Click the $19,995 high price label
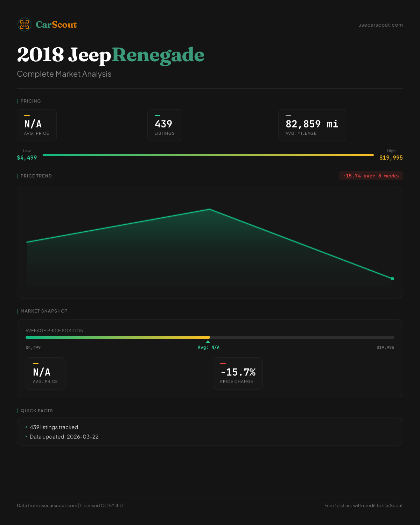Screen dimensions: 420x525 (391, 157)
